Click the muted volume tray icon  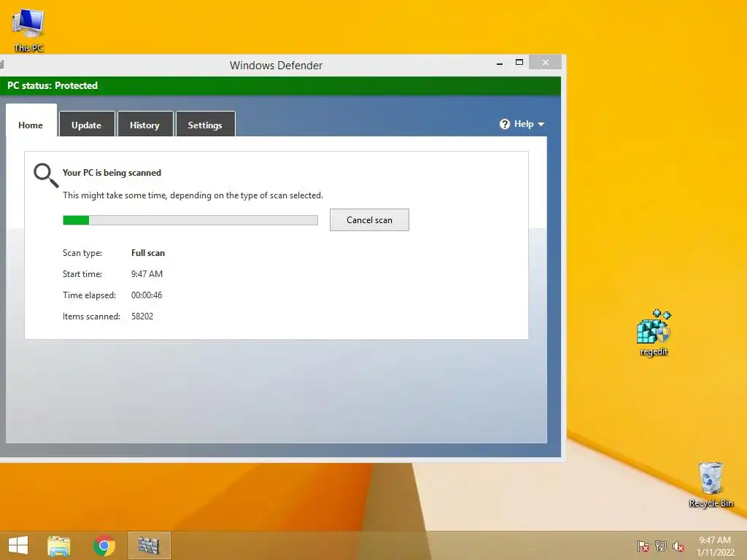click(678, 545)
